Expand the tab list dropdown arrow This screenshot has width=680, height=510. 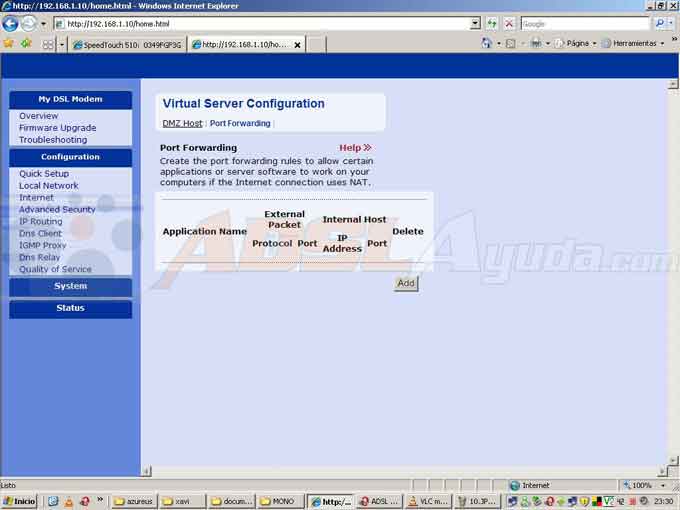[x=62, y=45]
